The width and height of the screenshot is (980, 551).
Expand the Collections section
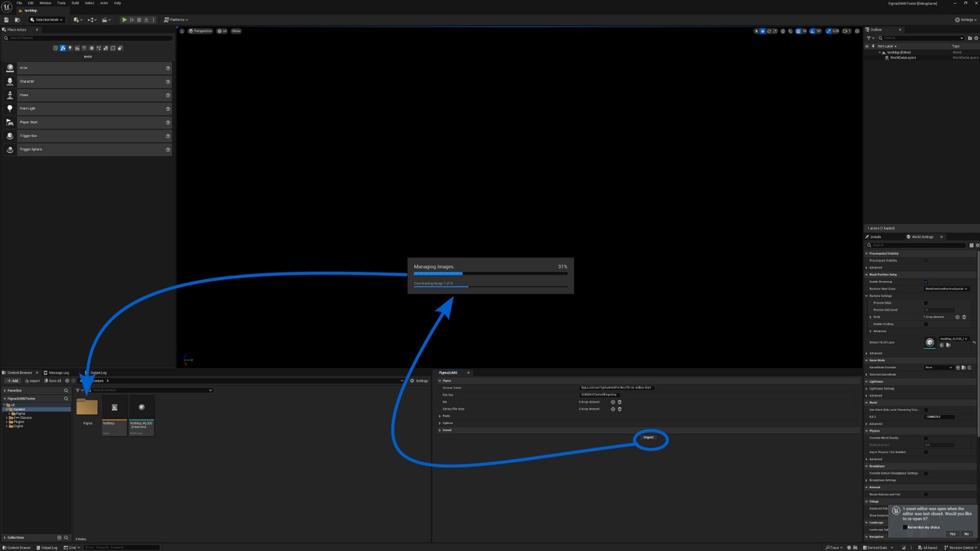click(x=4, y=538)
